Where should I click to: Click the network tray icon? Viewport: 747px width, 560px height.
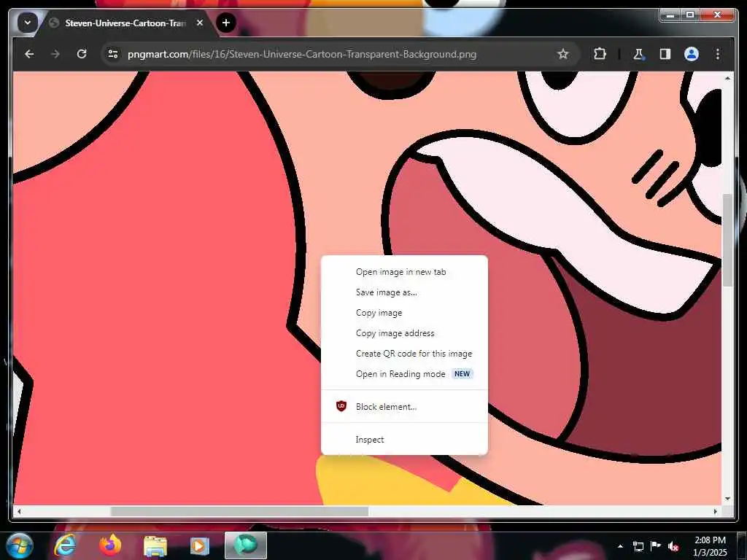click(638, 546)
